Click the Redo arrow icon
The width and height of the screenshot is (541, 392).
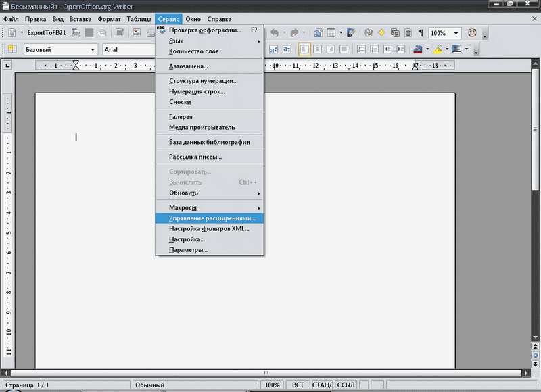(294, 32)
